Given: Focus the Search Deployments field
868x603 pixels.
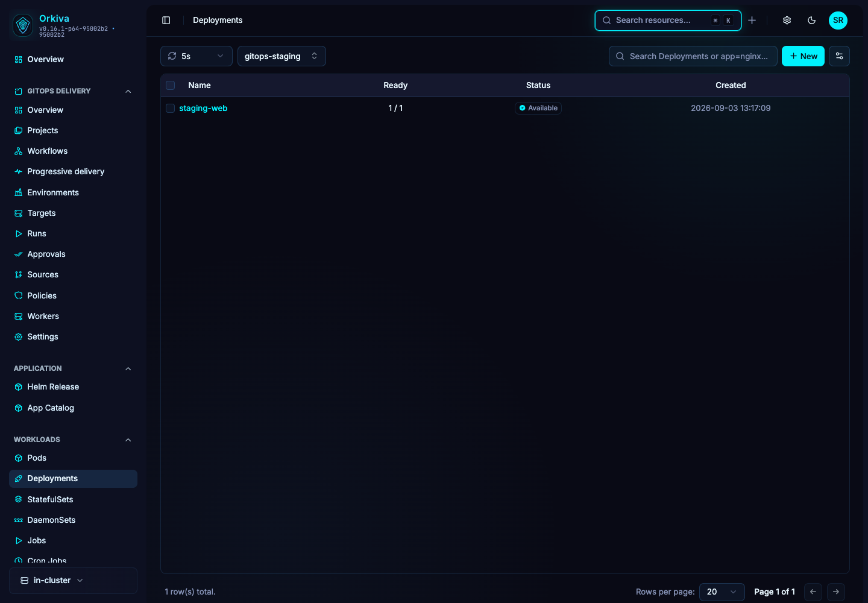Looking at the screenshot, I should point(693,56).
